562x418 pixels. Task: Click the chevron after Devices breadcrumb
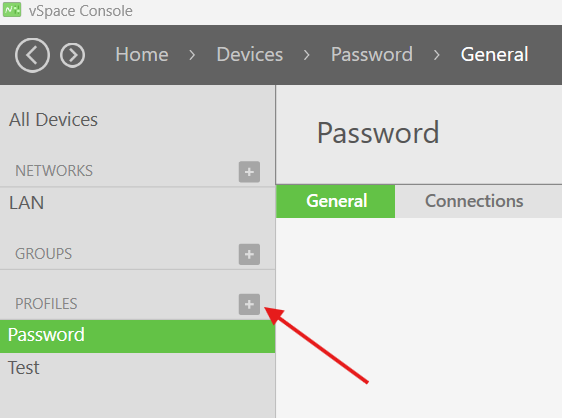pos(306,55)
